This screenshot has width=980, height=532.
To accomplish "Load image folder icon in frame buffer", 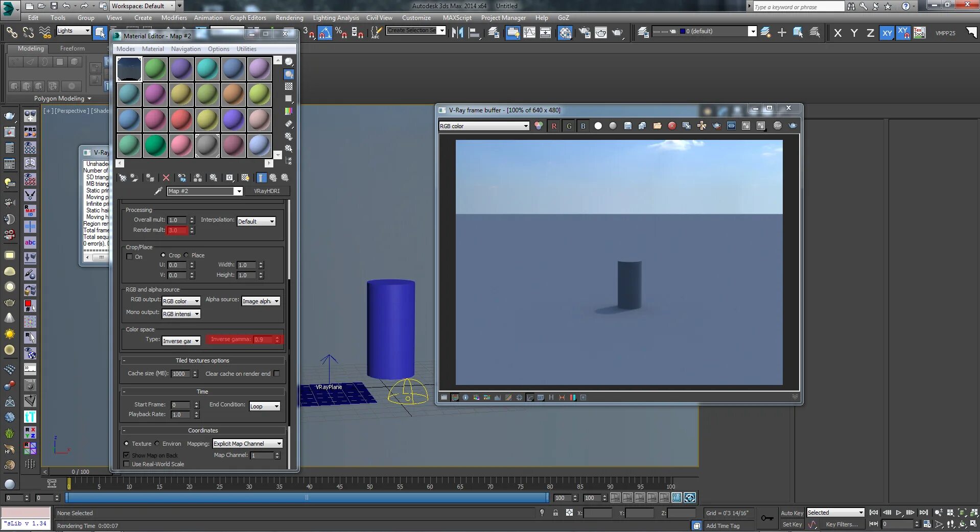I will tap(657, 126).
